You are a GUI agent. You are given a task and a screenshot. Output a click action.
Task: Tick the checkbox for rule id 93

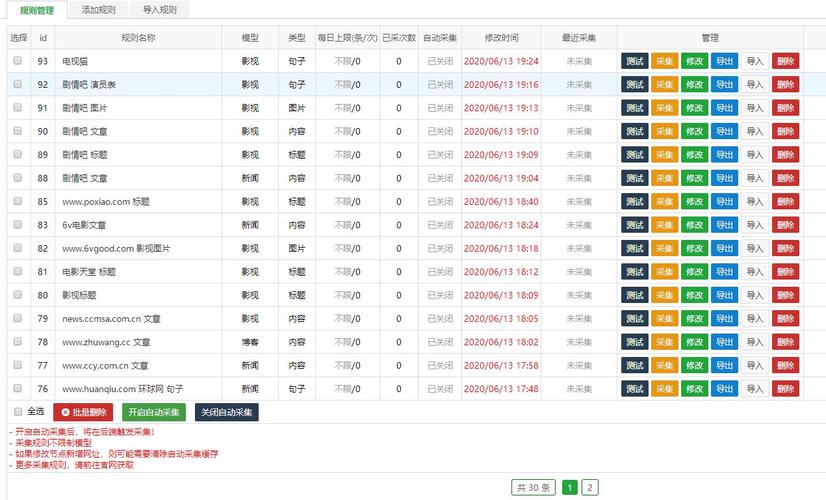tap(18, 61)
